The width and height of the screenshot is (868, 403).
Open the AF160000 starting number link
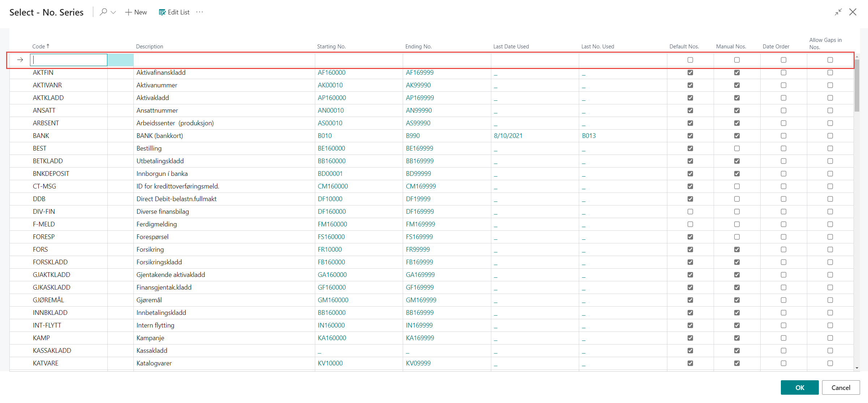click(x=332, y=73)
